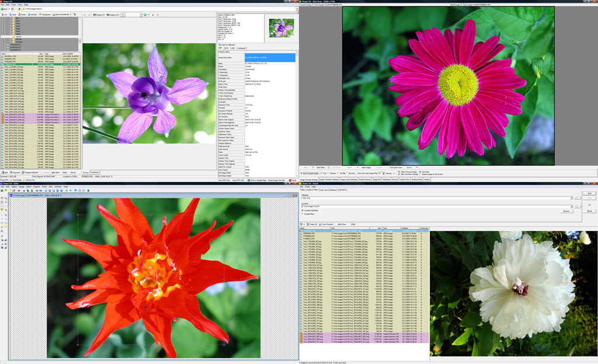This screenshot has width=598, height=364.
Task: Open the zoom level combo box
Action: click(x=134, y=15)
